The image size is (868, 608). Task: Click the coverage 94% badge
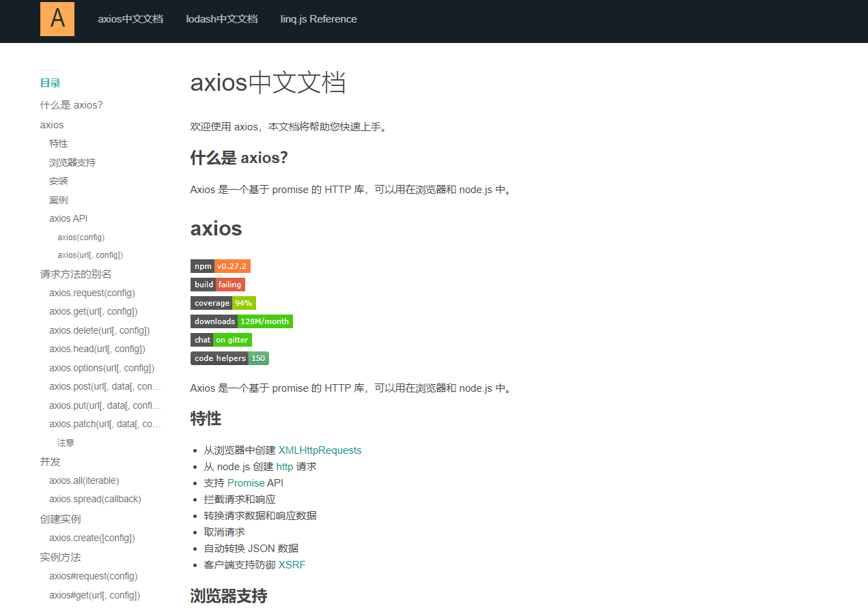(223, 302)
